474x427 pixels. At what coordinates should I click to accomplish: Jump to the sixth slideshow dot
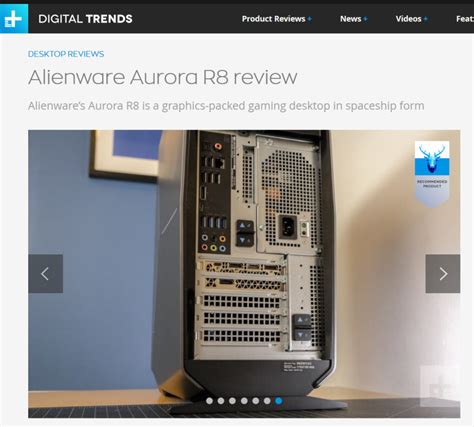click(267, 401)
